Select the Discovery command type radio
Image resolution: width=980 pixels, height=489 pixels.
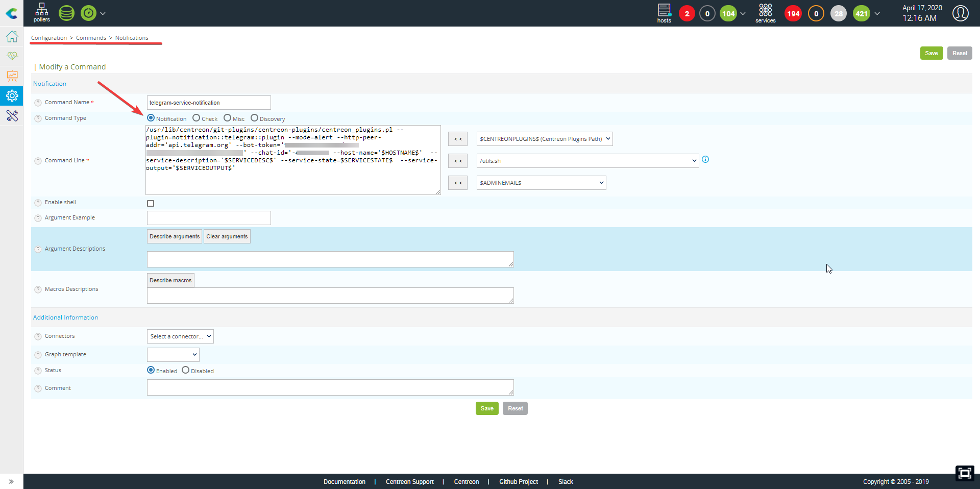click(x=254, y=118)
